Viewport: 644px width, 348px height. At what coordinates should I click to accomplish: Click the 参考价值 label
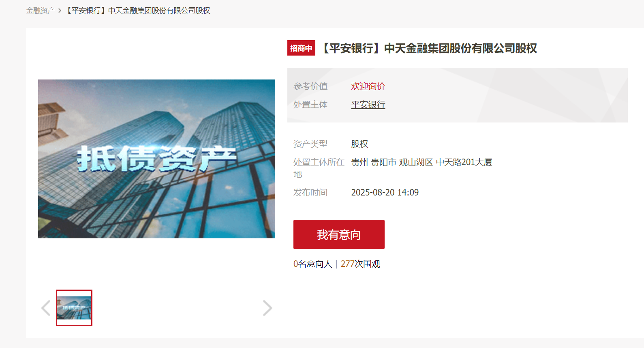tap(310, 86)
